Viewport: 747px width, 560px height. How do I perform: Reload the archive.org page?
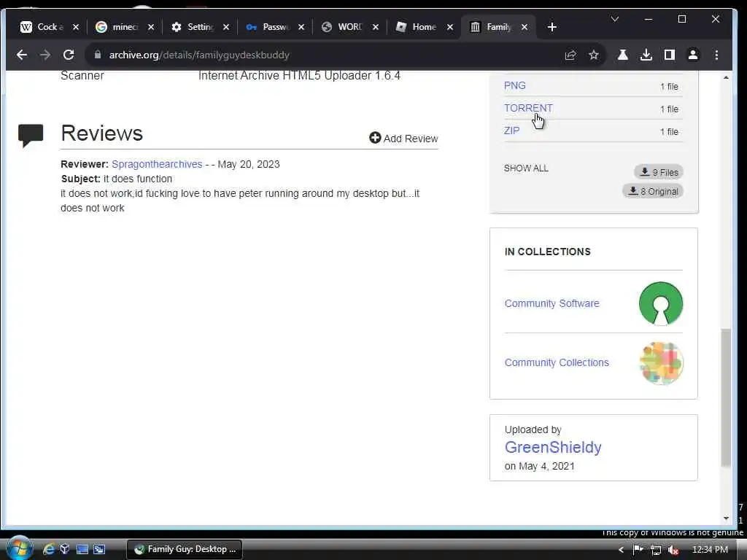pyautogui.click(x=69, y=55)
